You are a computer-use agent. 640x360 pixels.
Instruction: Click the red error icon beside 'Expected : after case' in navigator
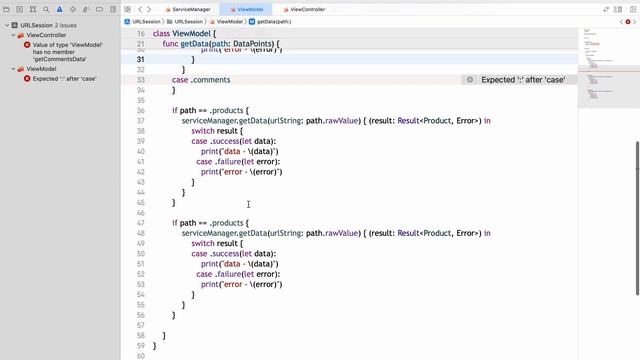(27, 78)
